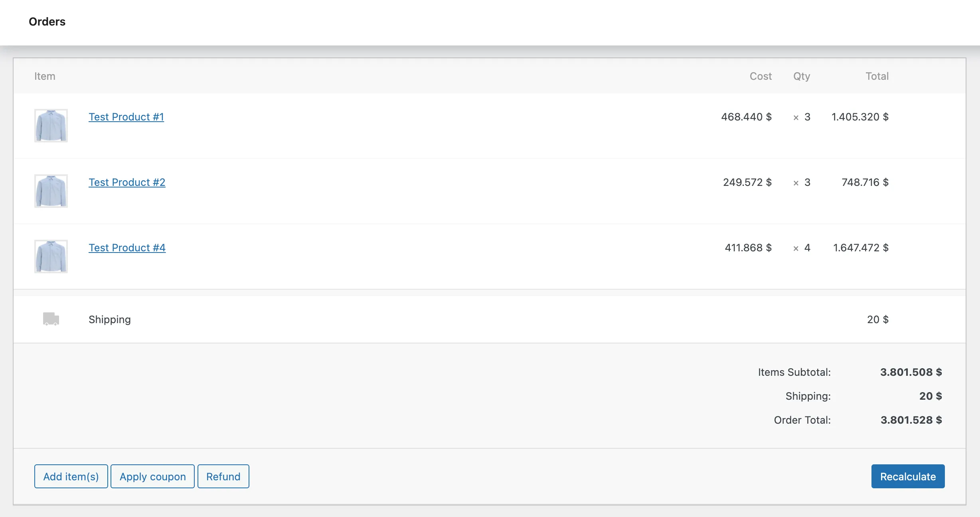Screen dimensions: 980x517
Task: Click the Orders page heading
Action: (x=47, y=22)
